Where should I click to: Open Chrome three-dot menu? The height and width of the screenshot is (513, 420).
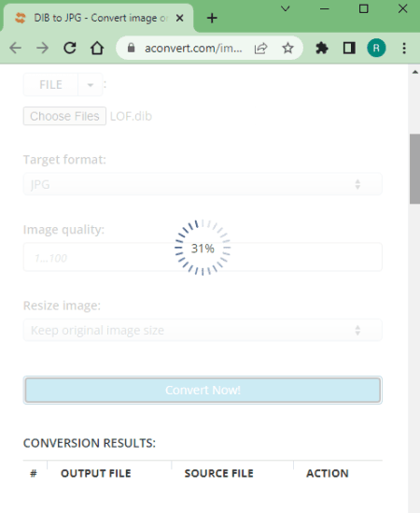click(x=404, y=49)
